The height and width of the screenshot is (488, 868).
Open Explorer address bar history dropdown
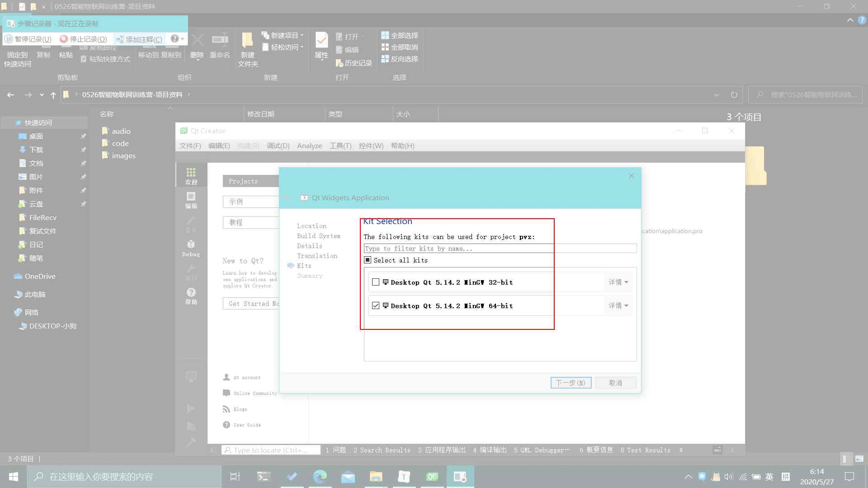[x=717, y=95]
